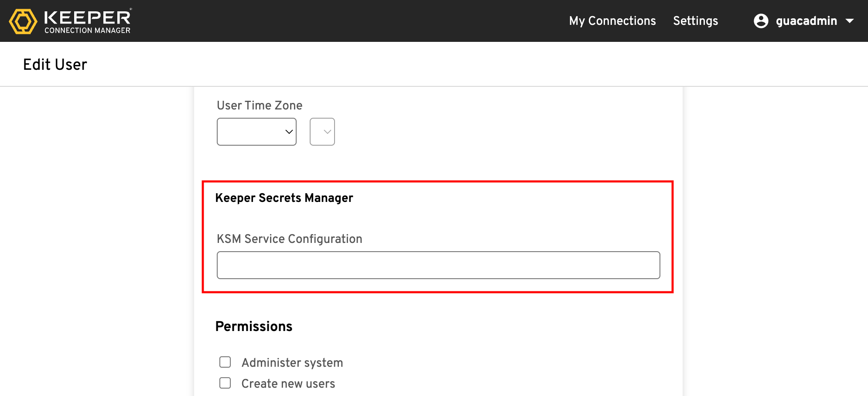Click the Edit User page heading

point(55,65)
